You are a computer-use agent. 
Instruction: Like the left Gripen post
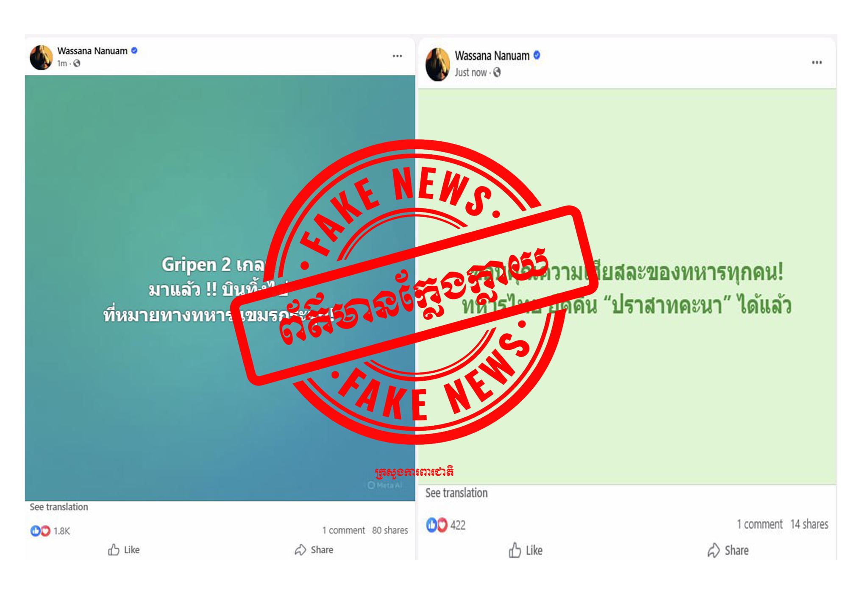tap(124, 550)
